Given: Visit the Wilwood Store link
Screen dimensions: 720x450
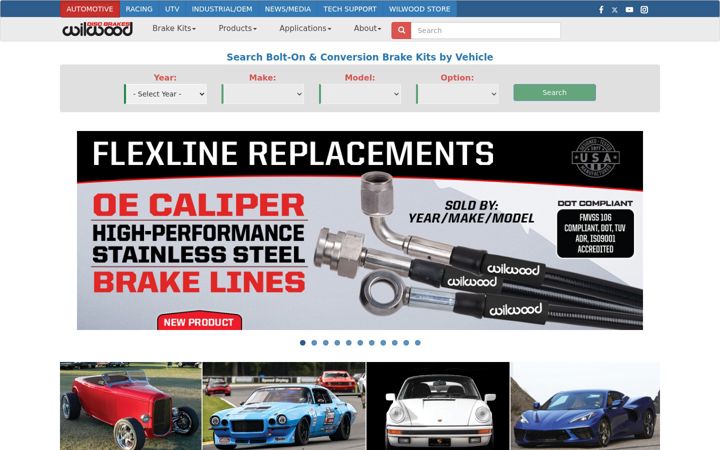Looking at the screenshot, I should click(420, 9).
